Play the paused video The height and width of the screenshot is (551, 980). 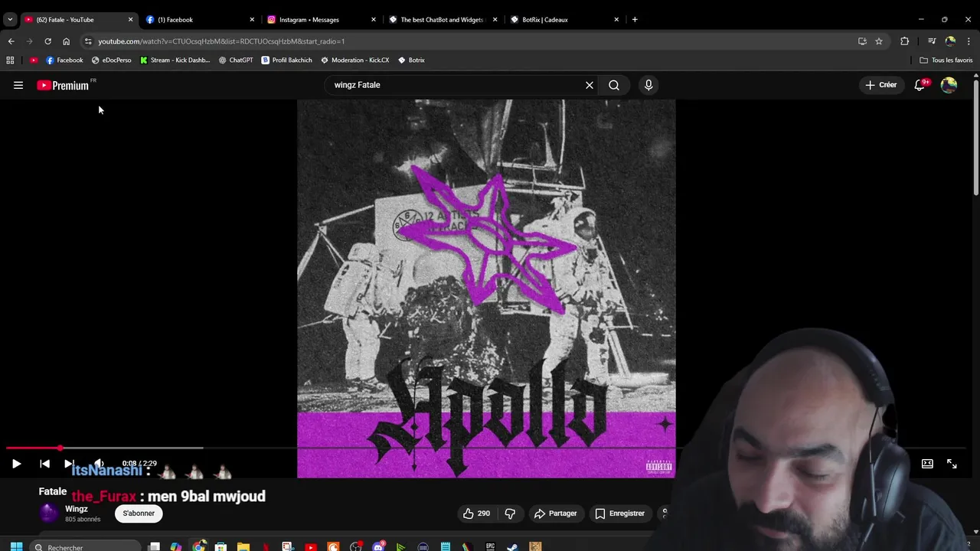[x=16, y=464]
